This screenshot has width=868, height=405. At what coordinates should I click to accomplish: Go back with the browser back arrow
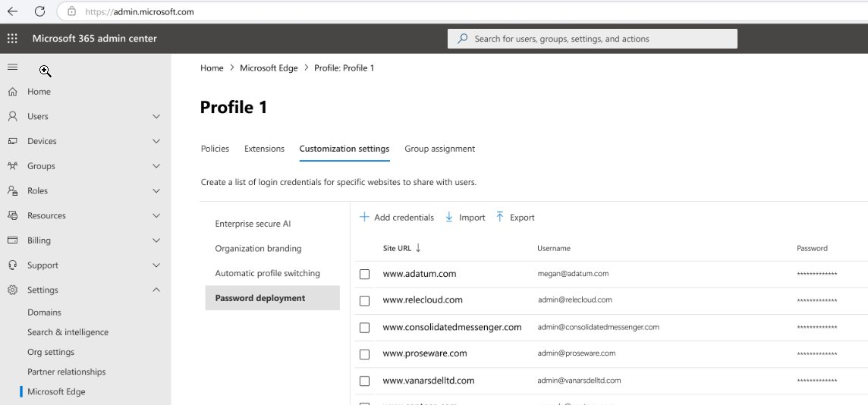click(12, 11)
